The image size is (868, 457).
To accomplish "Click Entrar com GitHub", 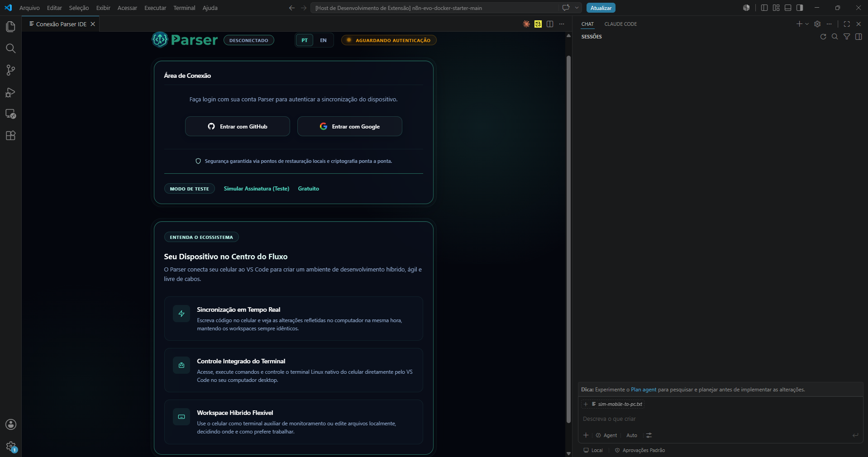I will [238, 126].
